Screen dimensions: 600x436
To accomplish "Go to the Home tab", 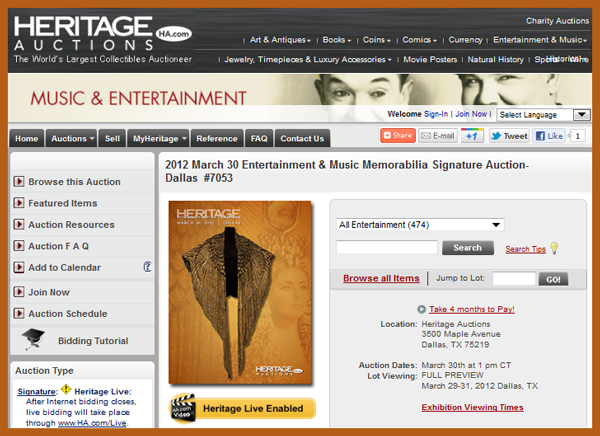I will (27, 139).
